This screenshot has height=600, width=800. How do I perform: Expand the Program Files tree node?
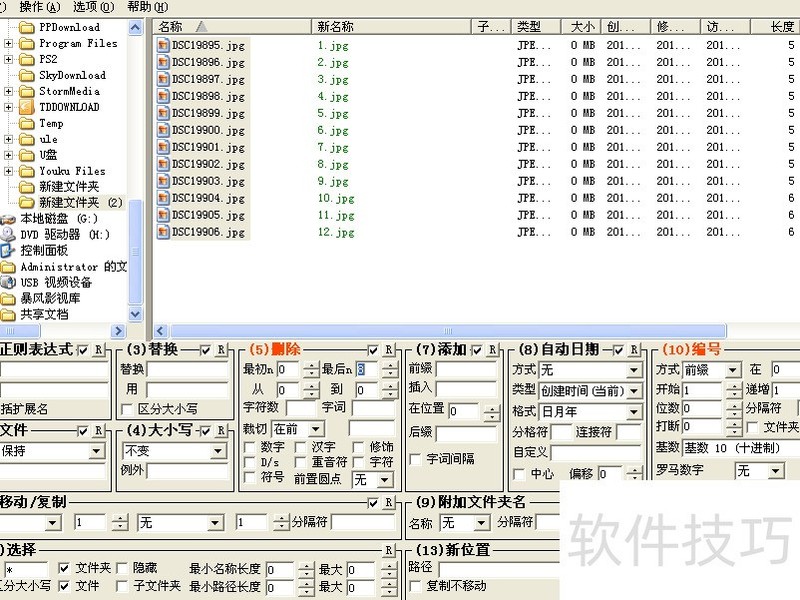(9, 44)
